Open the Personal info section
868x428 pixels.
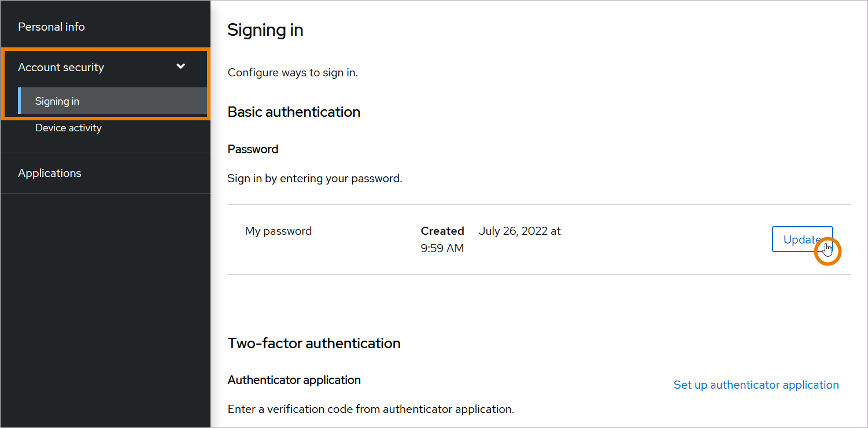click(51, 26)
